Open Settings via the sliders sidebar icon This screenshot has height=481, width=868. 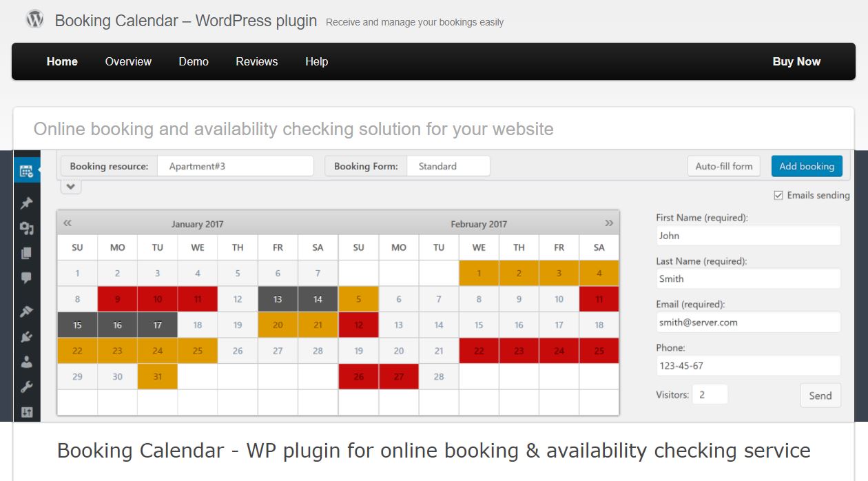[x=27, y=412]
